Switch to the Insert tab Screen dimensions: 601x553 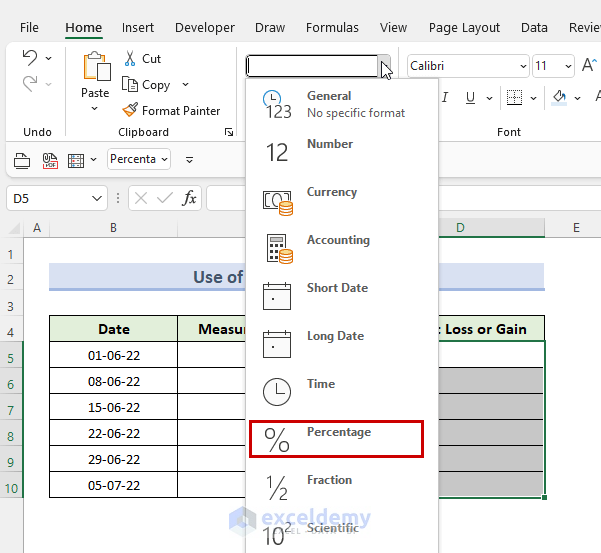tap(138, 28)
